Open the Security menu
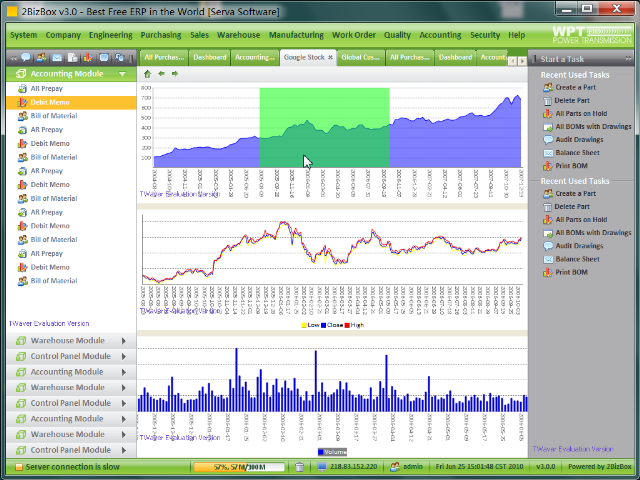The width and height of the screenshot is (640, 480). click(485, 35)
